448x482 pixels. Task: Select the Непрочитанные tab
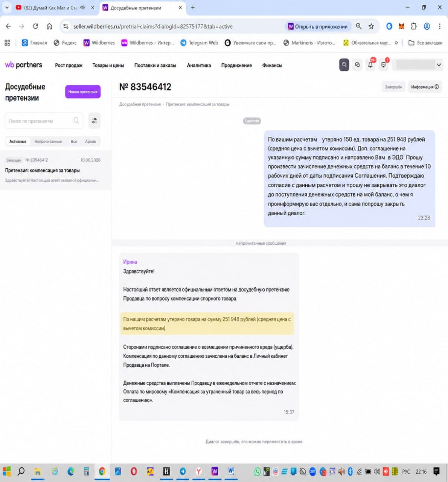pos(48,142)
